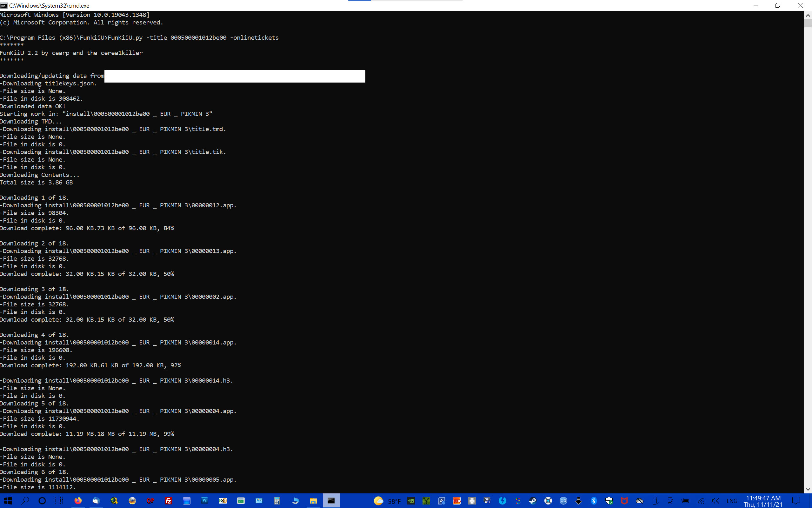812x508 pixels.
Task: Click 'Downloading 1 of 18.' line
Action: pos(34,197)
